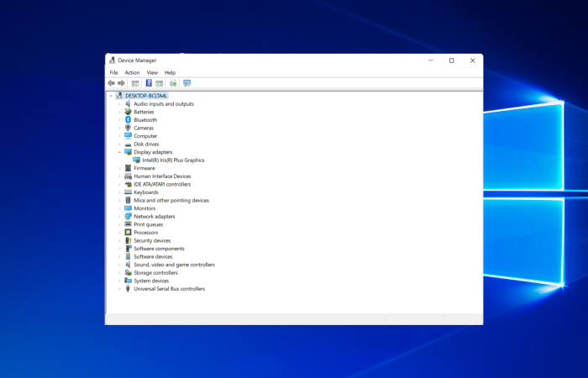The image size is (588, 378).
Task: Click the Processors category icon
Action: pyautogui.click(x=128, y=233)
